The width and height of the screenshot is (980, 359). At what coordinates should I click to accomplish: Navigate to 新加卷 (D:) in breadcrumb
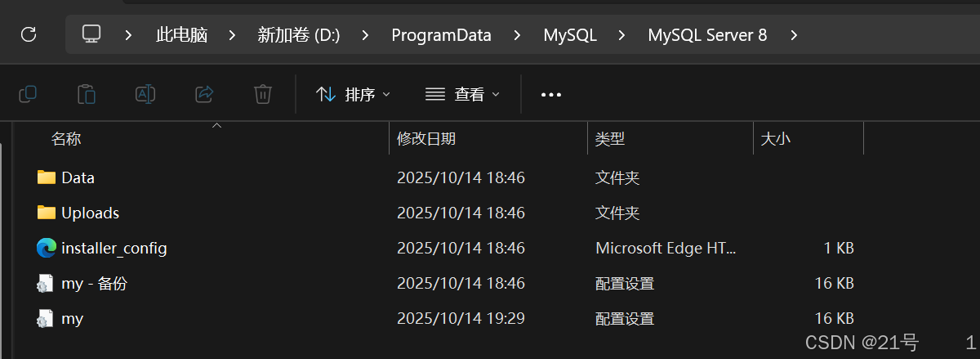click(x=299, y=35)
